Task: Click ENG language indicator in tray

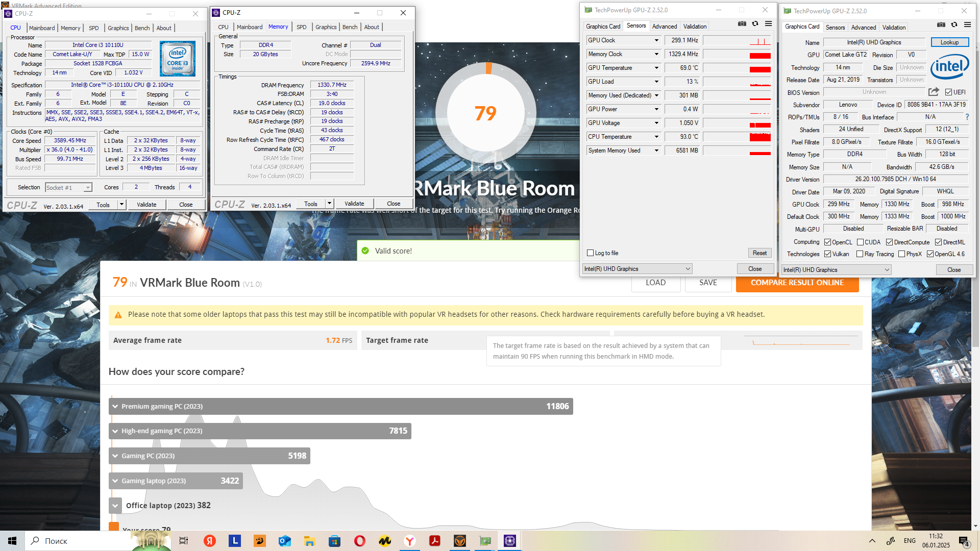Action: coord(910,541)
